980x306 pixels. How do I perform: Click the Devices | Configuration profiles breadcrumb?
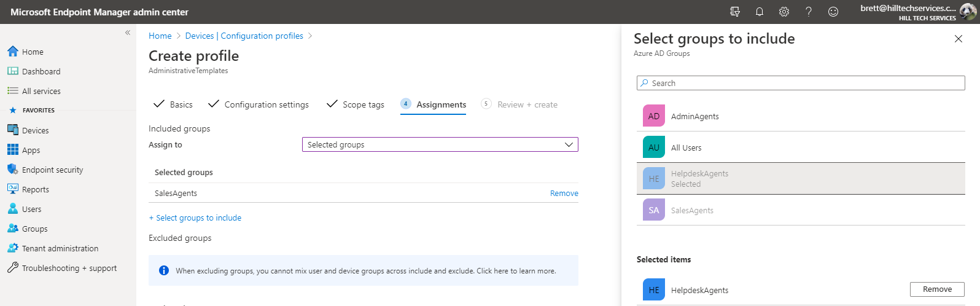coord(244,36)
